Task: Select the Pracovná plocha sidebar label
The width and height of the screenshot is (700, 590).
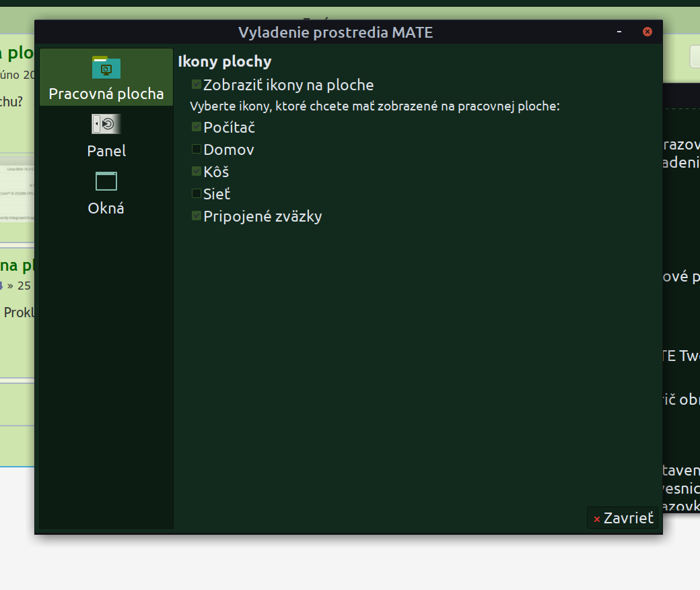Action: click(106, 94)
